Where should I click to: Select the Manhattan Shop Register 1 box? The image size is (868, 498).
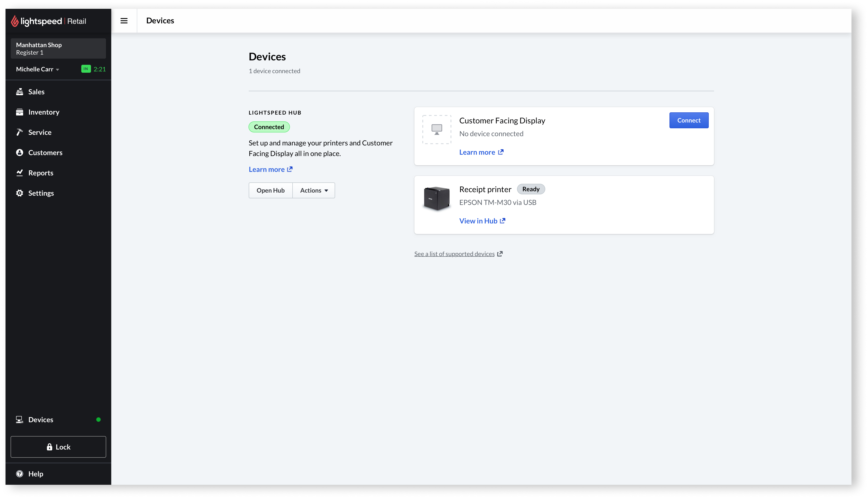tap(58, 48)
